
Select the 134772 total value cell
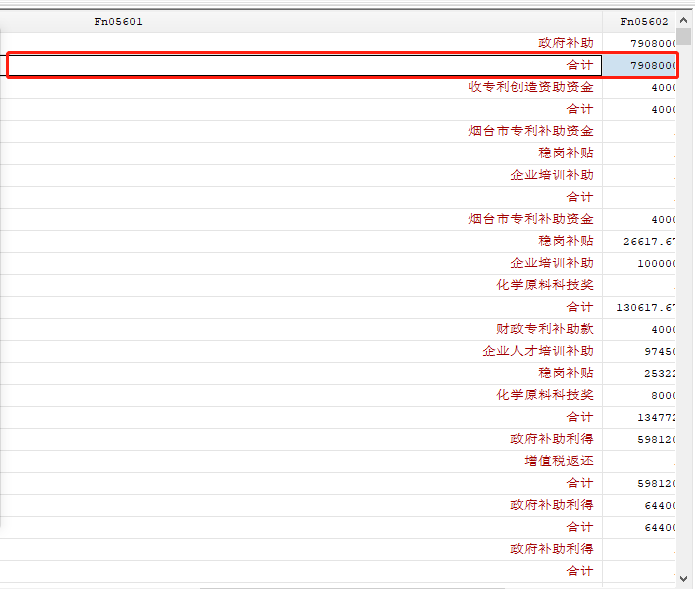click(639, 417)
